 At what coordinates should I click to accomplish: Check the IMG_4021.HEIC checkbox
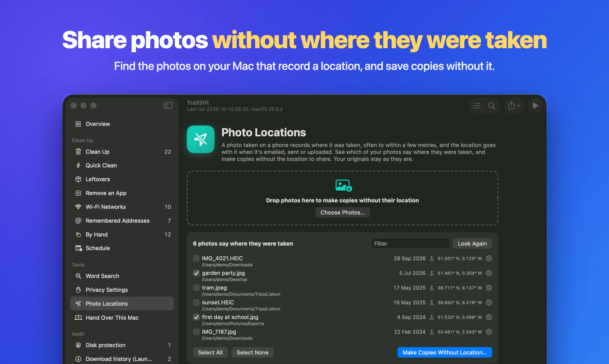196,258
